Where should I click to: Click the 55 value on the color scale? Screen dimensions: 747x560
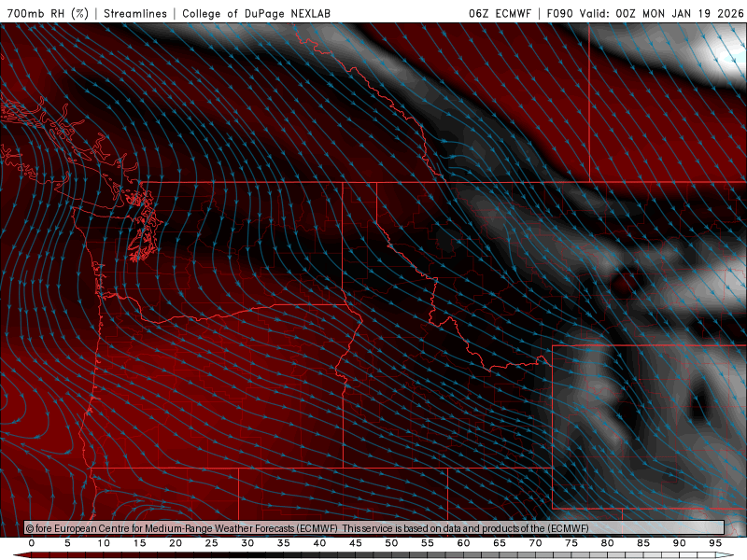pos(428,543)
